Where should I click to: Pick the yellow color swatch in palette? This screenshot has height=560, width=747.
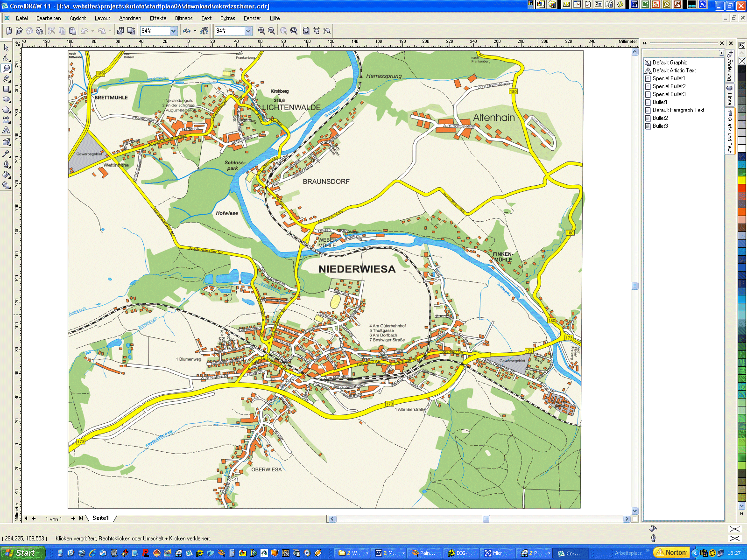click(742, 180)
